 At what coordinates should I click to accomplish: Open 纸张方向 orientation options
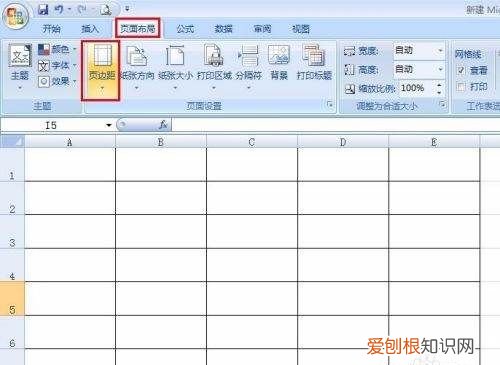pos(137,68)
